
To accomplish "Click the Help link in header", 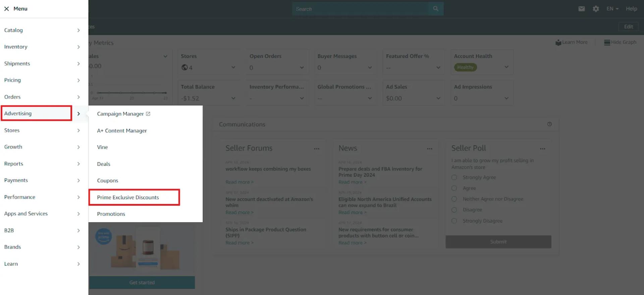I will coord(631,9).
